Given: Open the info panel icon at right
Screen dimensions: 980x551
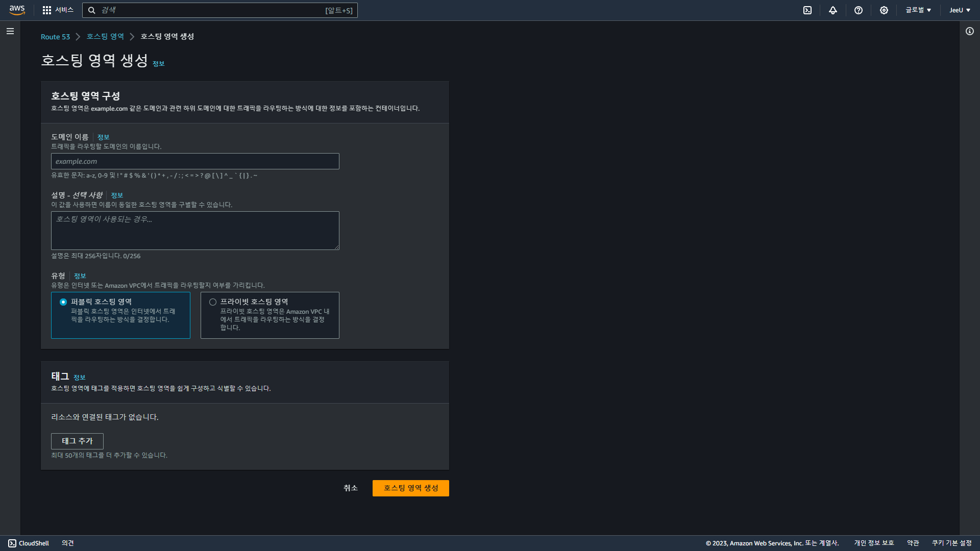Looking at the screenshot, I should [x=970, y=31].
